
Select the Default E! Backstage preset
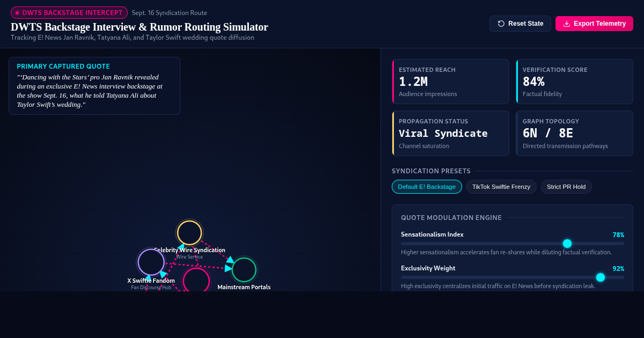(x=427, y=187)
